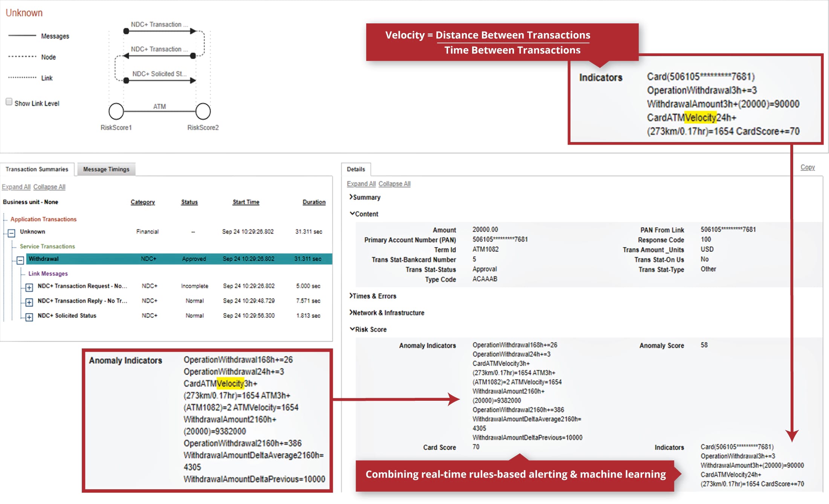
Task: Sort by the Start Time column header
Action: pyautogui.click(x=246, y=202)
